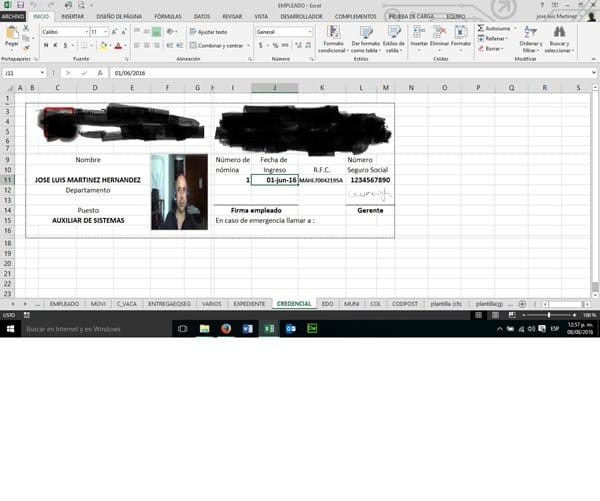Click the Name Box showing J11
The height and width of the screenshot is (501, 600).
click(x=24, y=73)
